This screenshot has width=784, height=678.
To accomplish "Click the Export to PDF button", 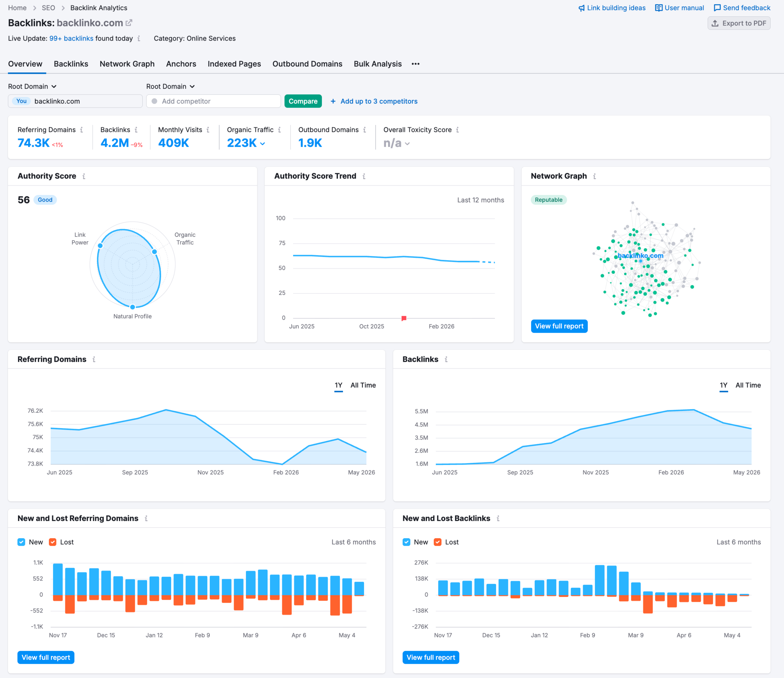I will tap(739, 23).
